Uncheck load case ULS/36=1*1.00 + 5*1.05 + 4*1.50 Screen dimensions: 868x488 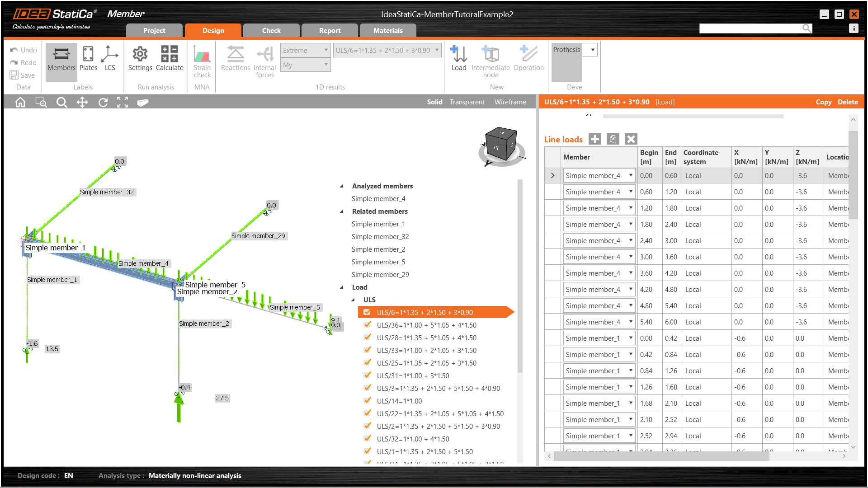[367, 324]
